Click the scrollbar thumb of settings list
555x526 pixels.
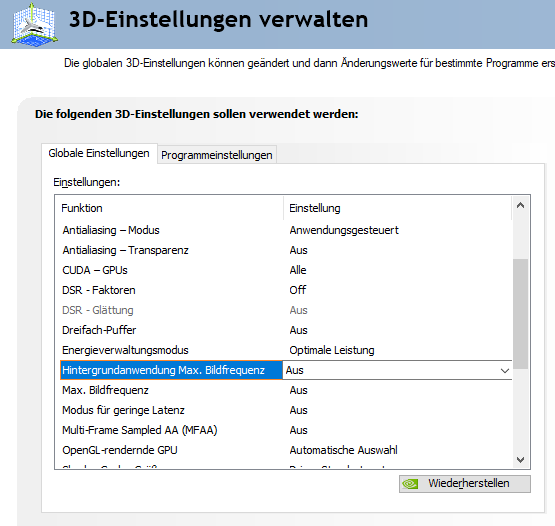tap(520, 314)
